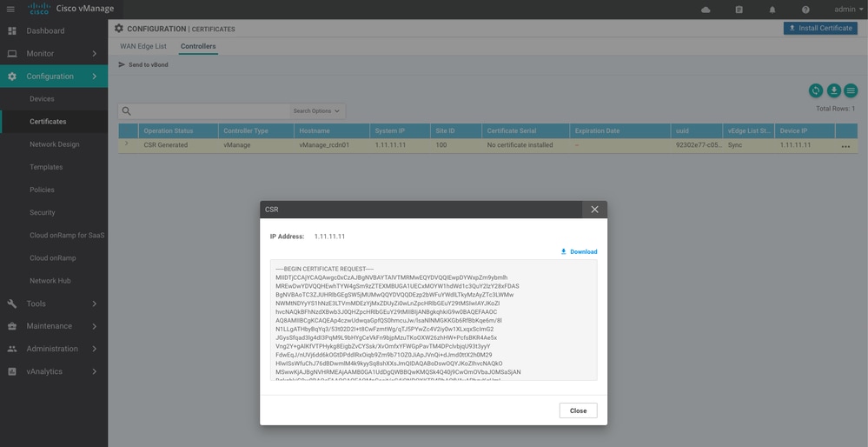
Task: Download the CSR file link
Action: coord(579,251)
